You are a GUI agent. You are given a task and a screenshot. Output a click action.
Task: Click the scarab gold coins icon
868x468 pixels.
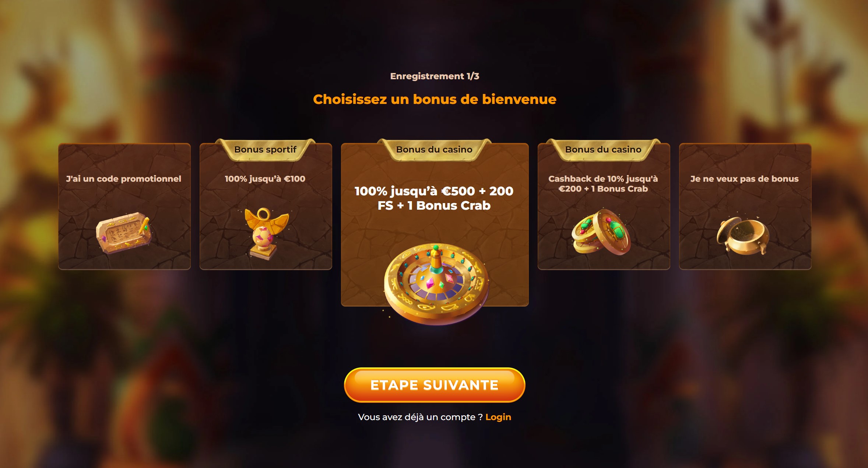pyautogui.click(x=601, y=232)
